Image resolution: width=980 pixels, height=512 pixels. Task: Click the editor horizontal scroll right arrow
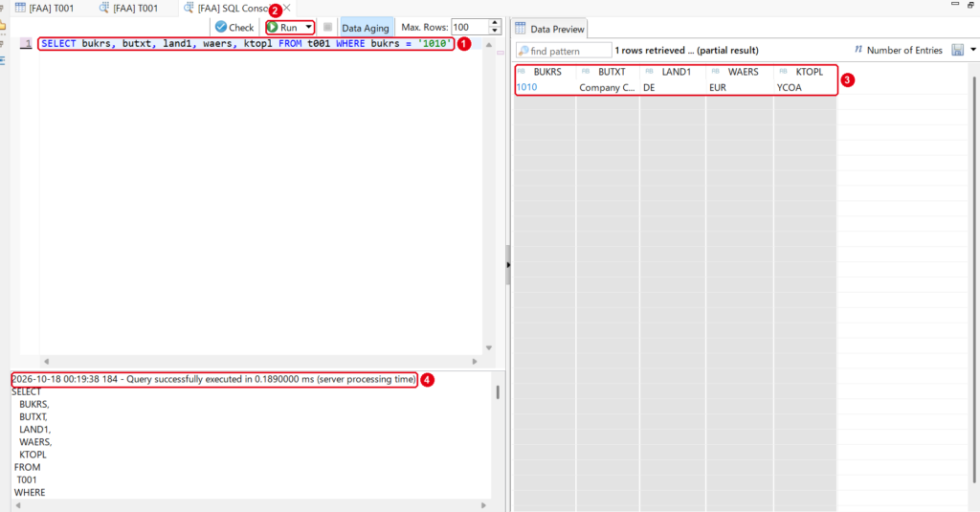475,362
